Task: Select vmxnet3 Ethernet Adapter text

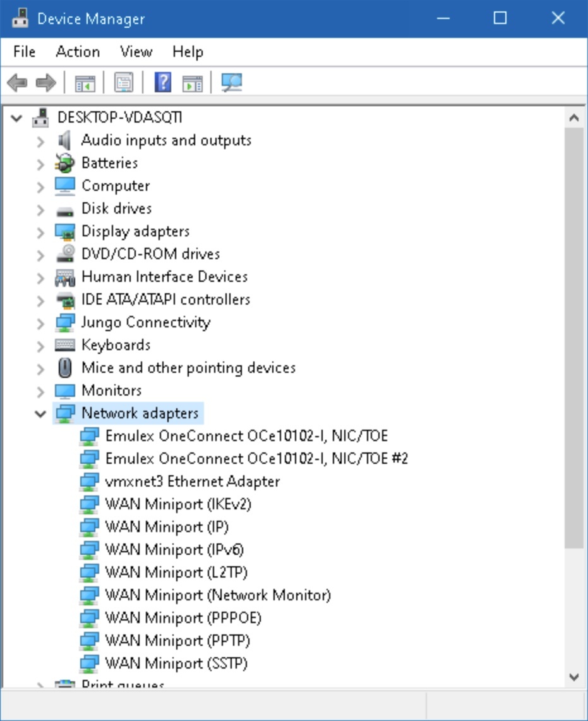Action: pyautogui.click(x=193, y=482)
